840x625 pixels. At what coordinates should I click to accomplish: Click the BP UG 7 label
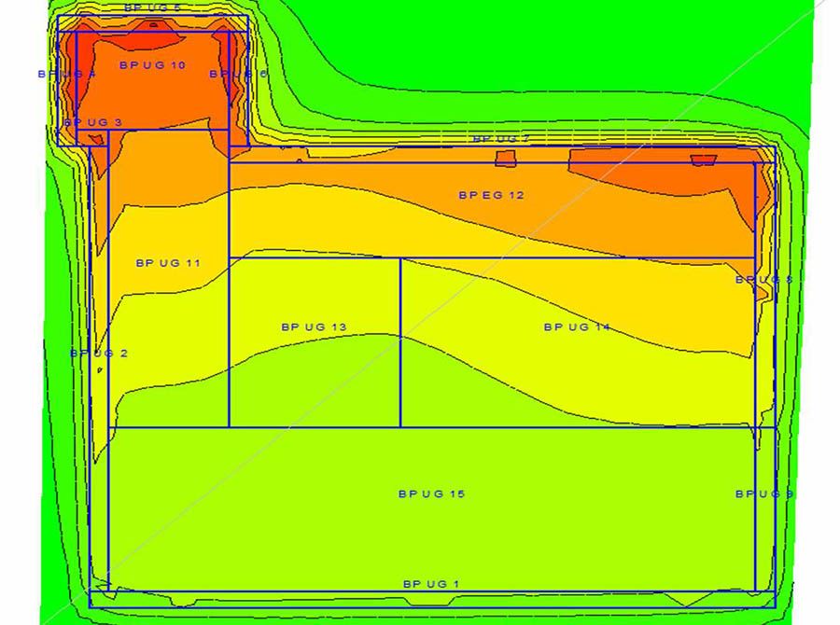(501, 139)
